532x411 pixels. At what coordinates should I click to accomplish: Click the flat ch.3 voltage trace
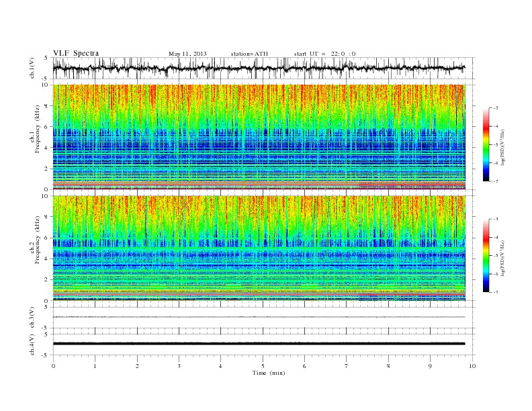(259, 317)
